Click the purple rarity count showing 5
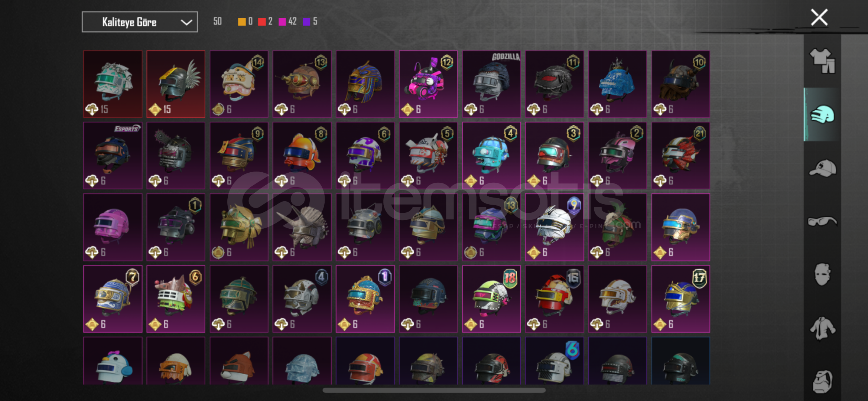 (310, 22)
